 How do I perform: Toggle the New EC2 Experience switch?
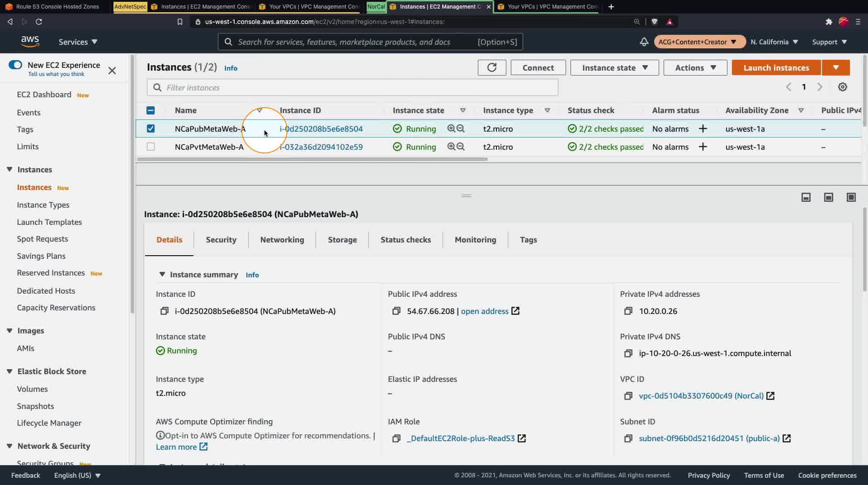click(15, 65)
